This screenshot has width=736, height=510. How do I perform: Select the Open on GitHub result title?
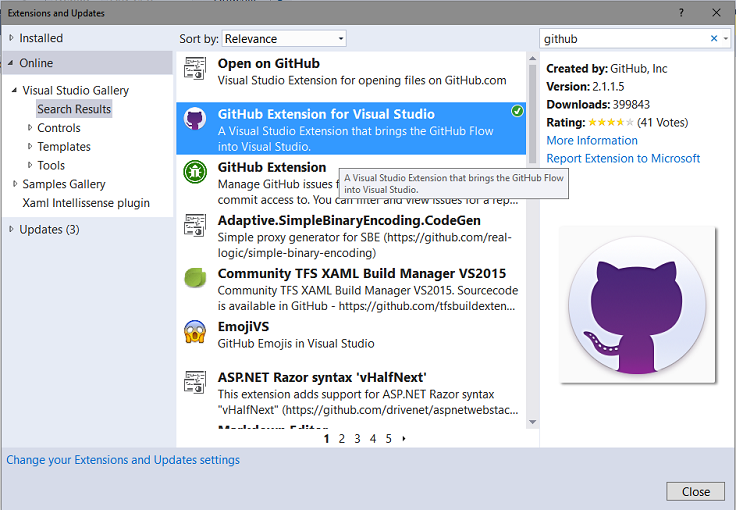pyautogui.click(x=268, y=63)
